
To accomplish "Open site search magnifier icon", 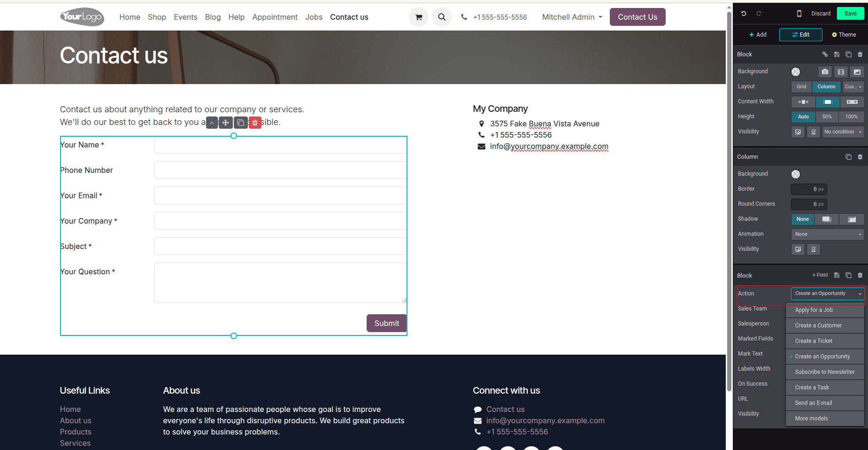I will point(442,17).
